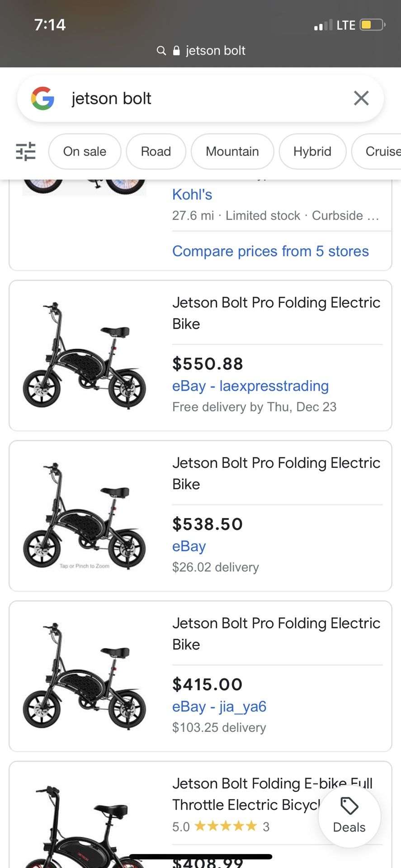The width and height of the screenshot is (401, 868).
Task: Toggle the Mountain filter chip
Action: pyautogui.click(x=232, y=151)
